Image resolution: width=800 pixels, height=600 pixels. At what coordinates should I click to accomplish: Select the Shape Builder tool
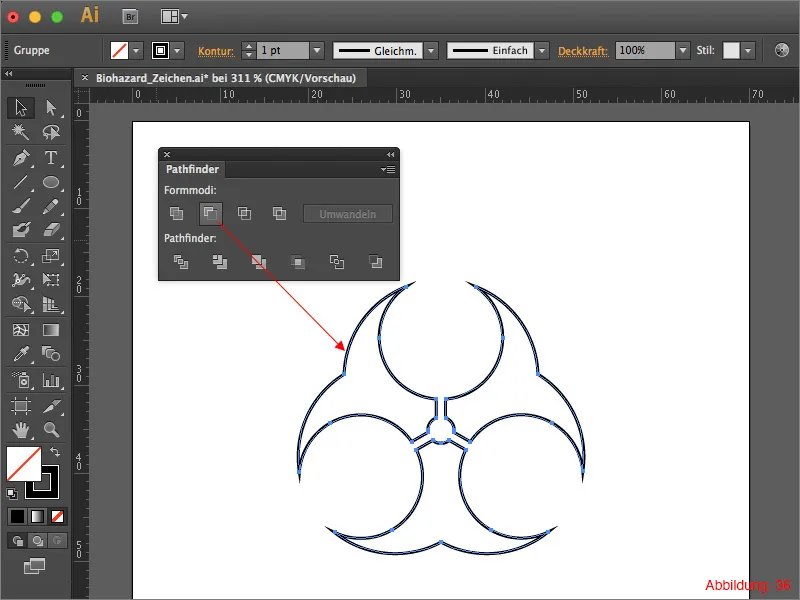point(21,304)
